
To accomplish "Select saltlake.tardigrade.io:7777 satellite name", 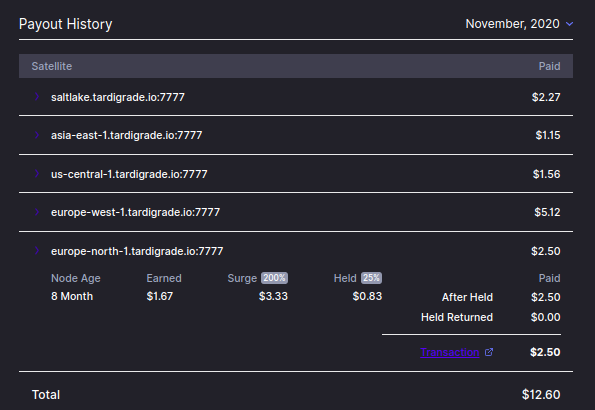I will pos(118,97).
